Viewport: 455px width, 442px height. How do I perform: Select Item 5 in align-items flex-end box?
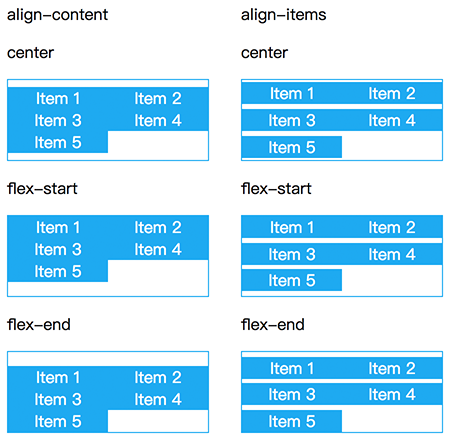pyautogui.click(x=292, y=421)
